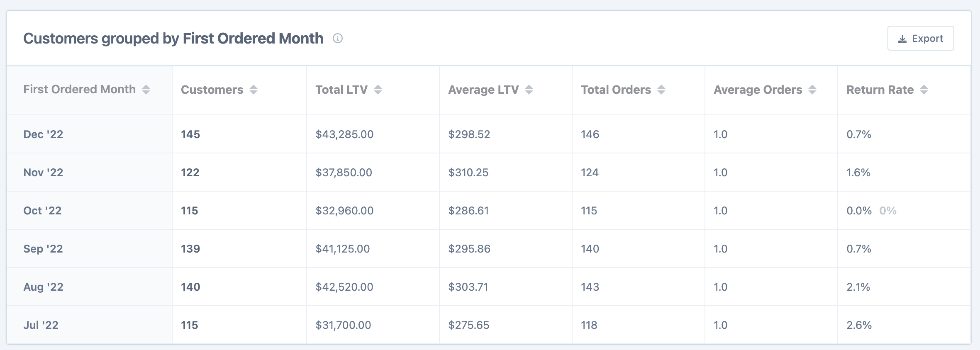Click the gray 0% Return Rate indicator
This screenshot has width=980, height=350.
coord(888,211)
